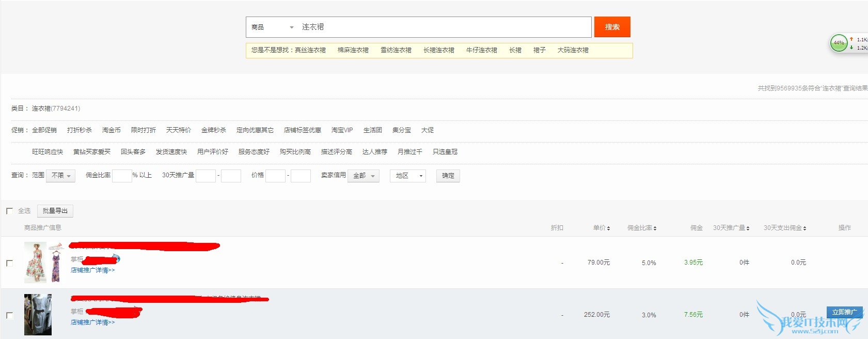Choose 达人推荐 filter
868x339 pixels.
click(375, 152)
